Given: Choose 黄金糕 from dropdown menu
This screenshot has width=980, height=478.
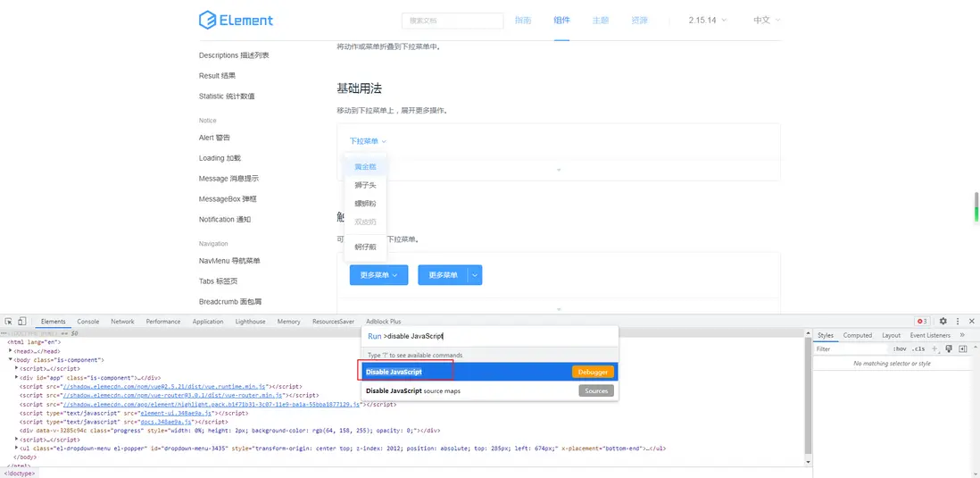Looking at the screenshot, I should pos(365,167).
